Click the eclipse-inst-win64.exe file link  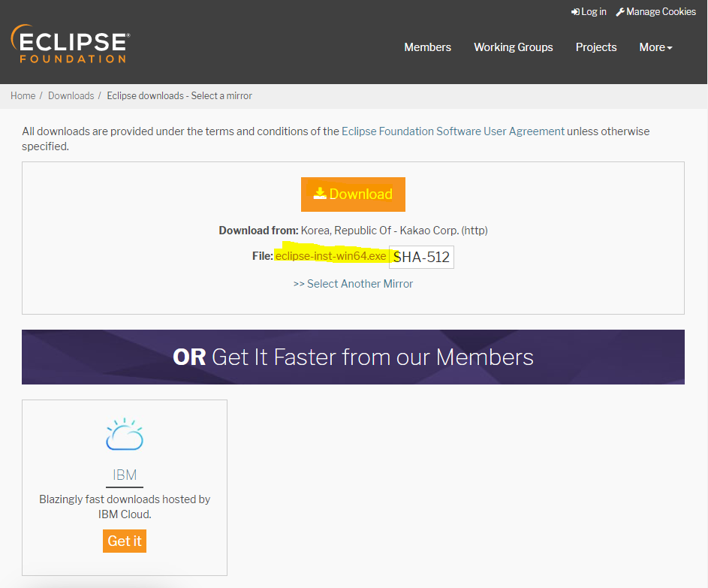330,256
